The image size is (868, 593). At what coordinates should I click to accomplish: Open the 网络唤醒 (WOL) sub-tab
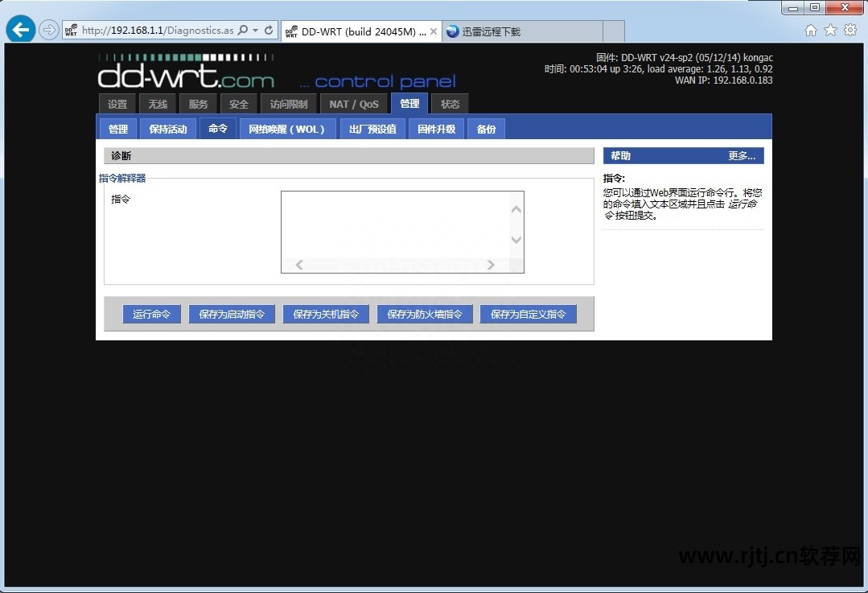[x=286, y=129]
